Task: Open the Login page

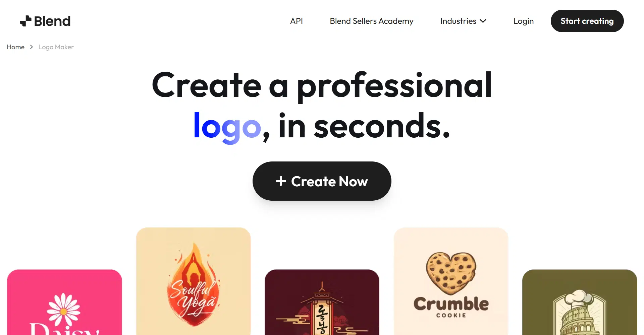Action: 523,21
